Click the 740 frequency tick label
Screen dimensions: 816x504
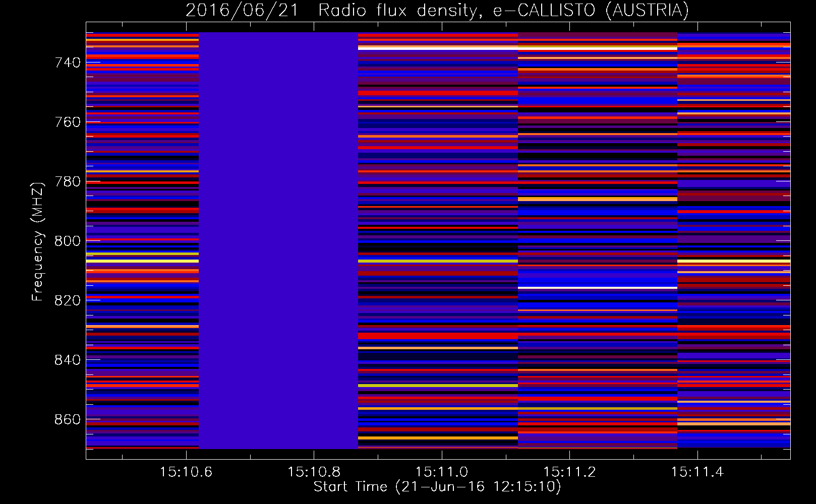click(68, 62)
